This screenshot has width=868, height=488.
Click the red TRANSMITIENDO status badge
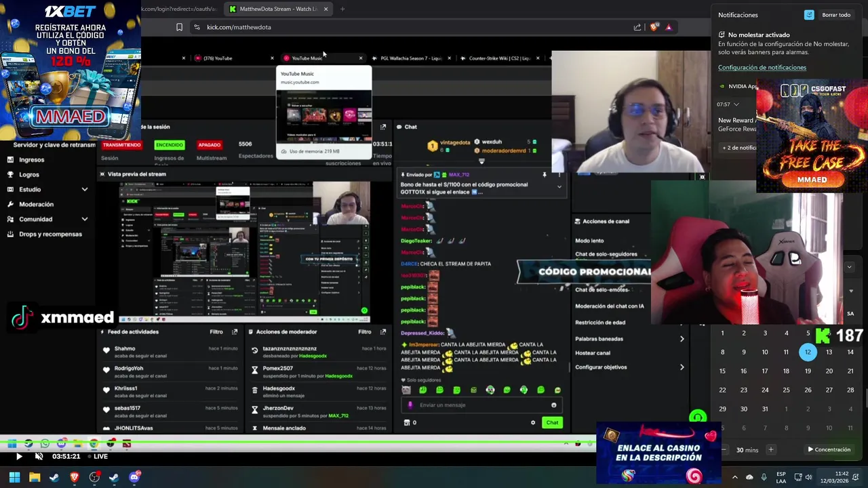[x=122, y=144]
